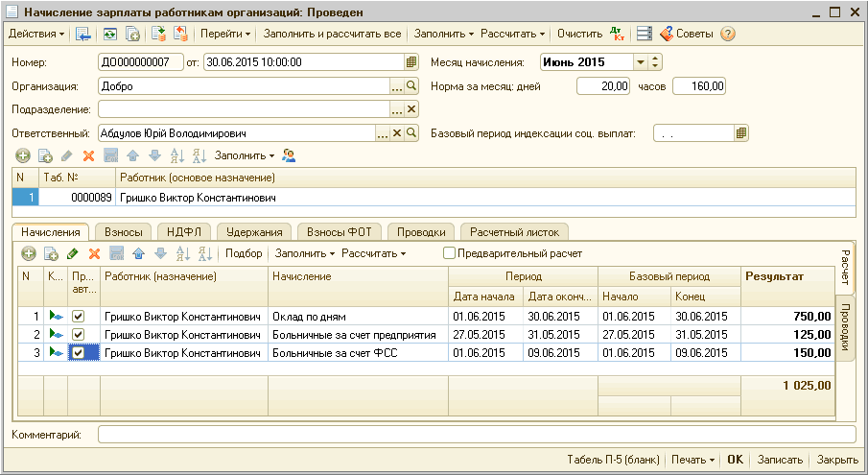Switch to the Взносы tab
This screenshot has height=475, width=868.
tap(124, 232)
